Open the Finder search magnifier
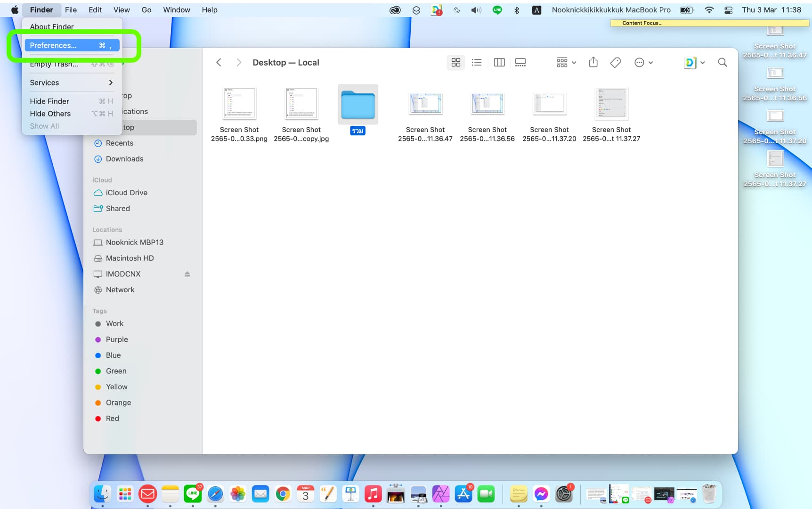The height and width of the screenshot is (509, 812). click(x=722, y=62)
